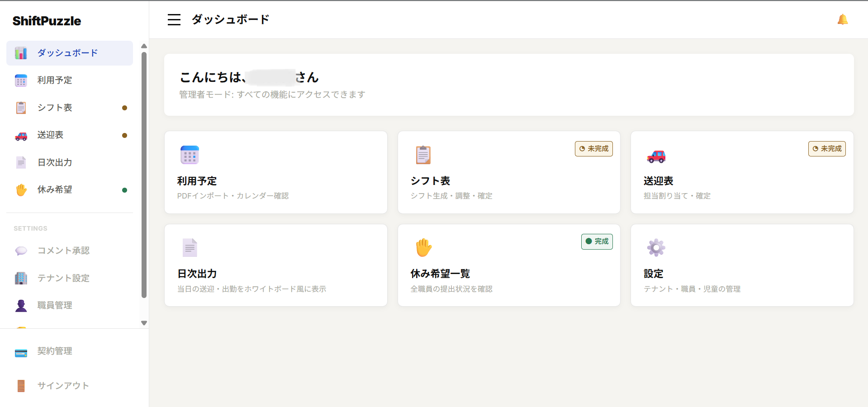Click the hand icon beside 休み希望 in sidebar
This screenshot has height=407, width=868.
pyautogui.click(x=21, y=190)
